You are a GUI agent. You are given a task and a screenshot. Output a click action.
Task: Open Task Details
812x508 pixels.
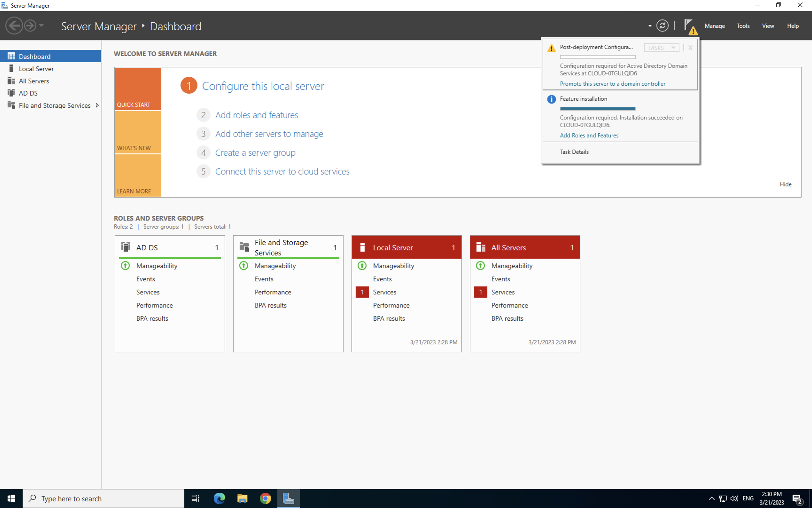pyautogui.click(x=574, y=152)
